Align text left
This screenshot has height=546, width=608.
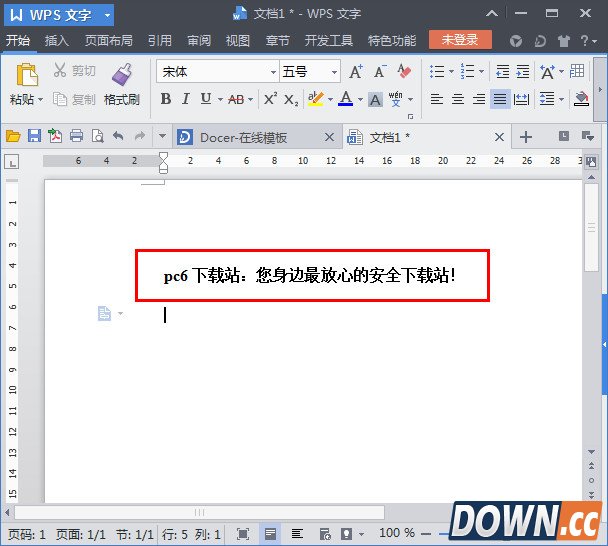437,99
